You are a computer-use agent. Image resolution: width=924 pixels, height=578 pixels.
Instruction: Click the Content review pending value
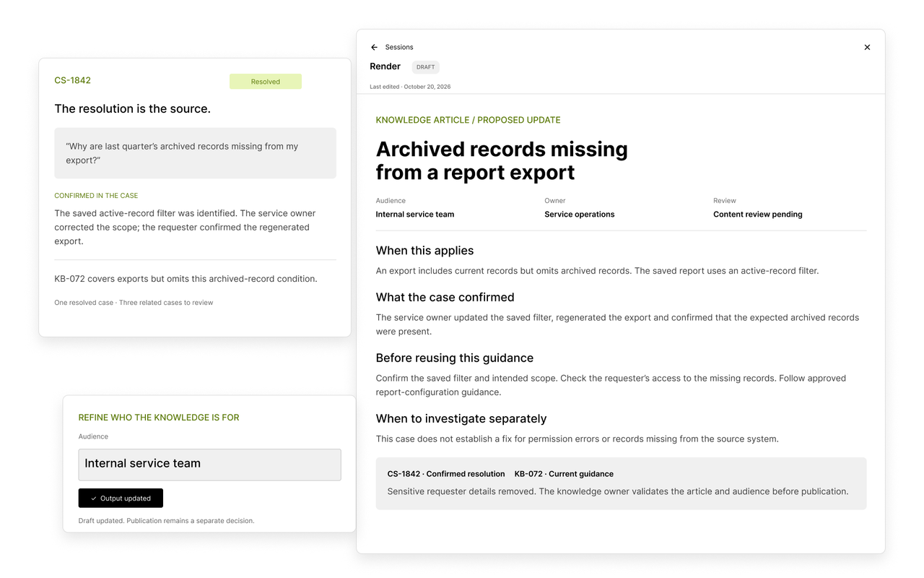pos(758,215)
